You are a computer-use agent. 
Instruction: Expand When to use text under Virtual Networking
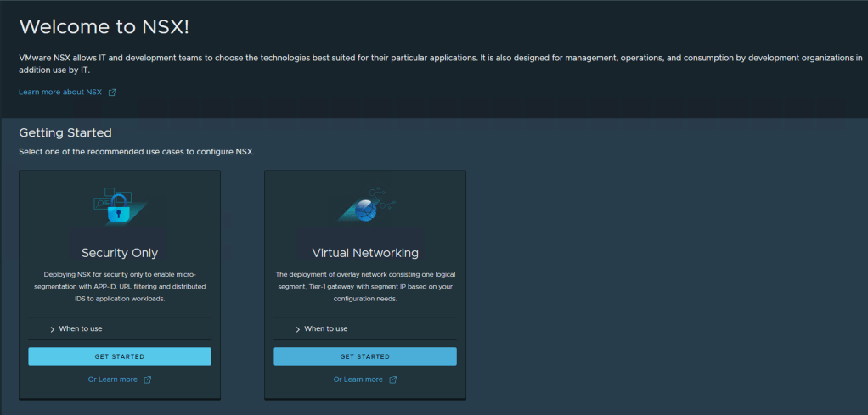[x=326, y=328]
